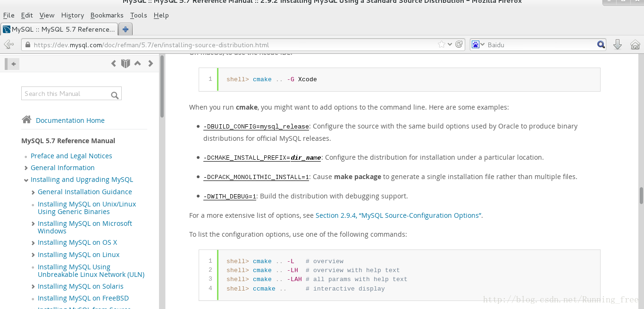Expand General Installation Guidance item
644x309 pixels.
33,192
